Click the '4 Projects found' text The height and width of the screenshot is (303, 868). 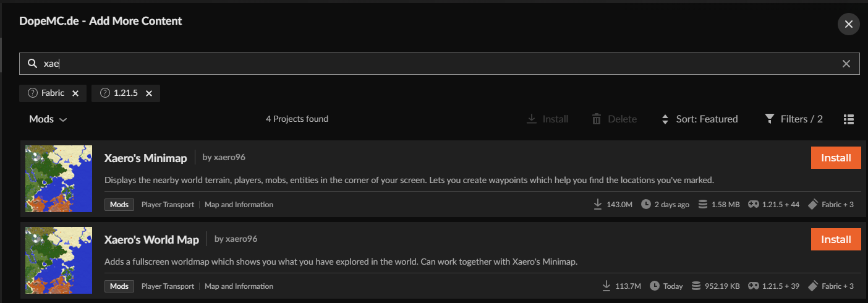click(297, 119)
